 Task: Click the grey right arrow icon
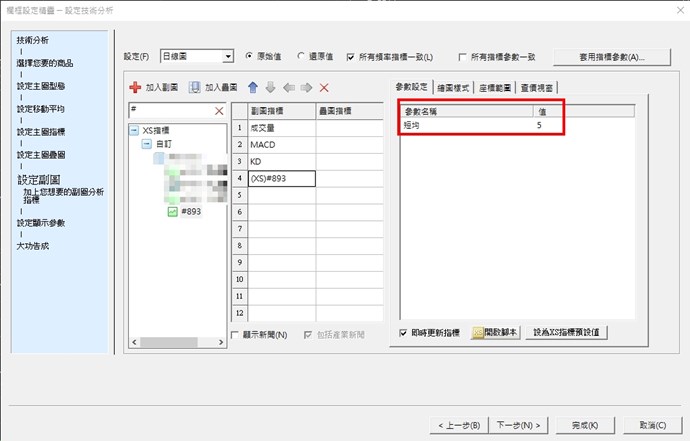pos(306,88)
